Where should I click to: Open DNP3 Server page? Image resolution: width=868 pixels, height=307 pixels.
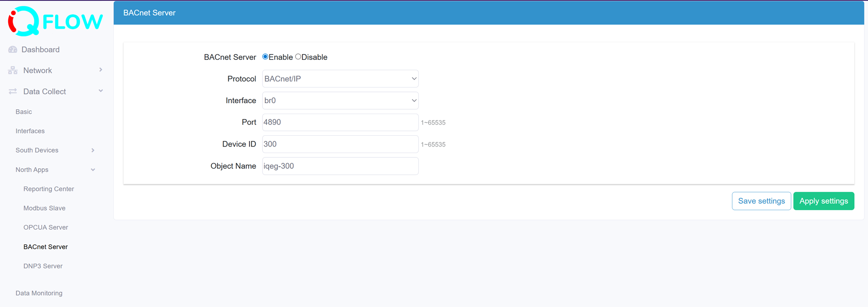tap(43, 266)
